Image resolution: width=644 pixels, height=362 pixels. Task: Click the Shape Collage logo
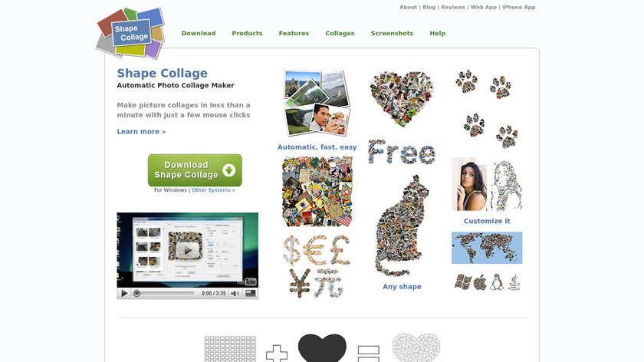[x=130, y=32]
